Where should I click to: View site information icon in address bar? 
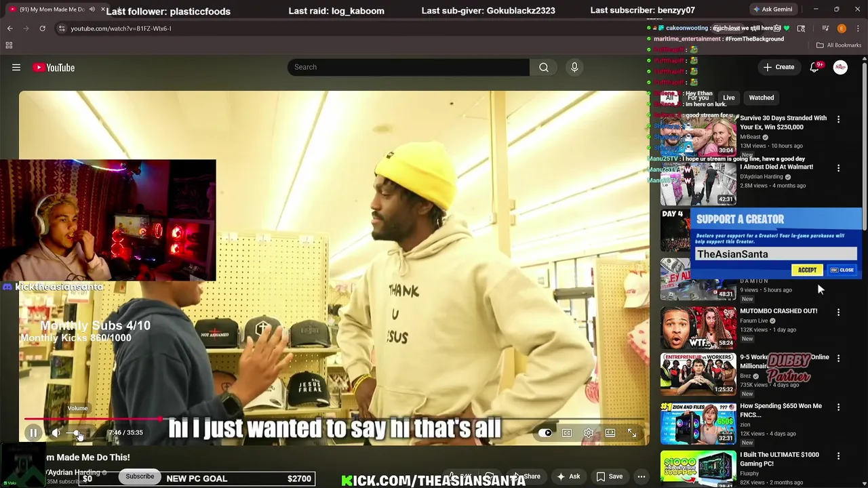point(62,28)
